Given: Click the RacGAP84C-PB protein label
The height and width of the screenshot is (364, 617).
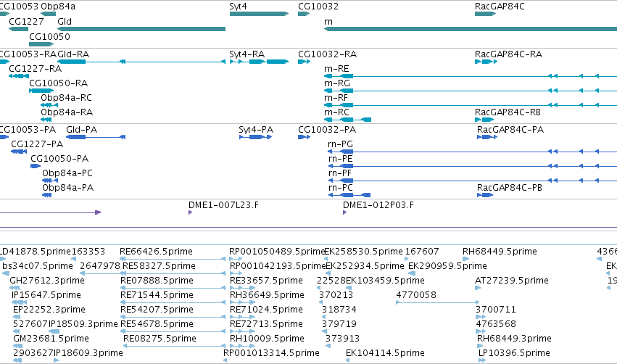Looking at the screenshot, I should click(510, 188).
